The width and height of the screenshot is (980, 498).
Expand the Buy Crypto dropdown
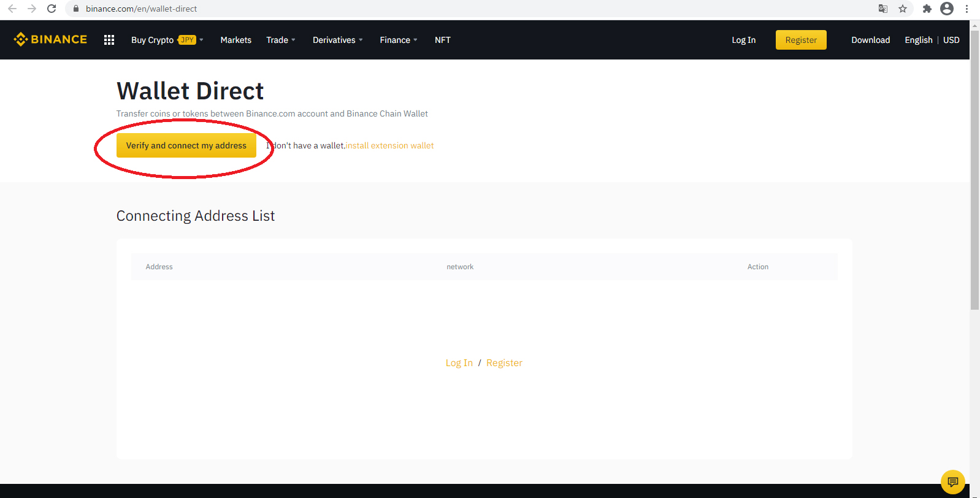click(167, 40)
